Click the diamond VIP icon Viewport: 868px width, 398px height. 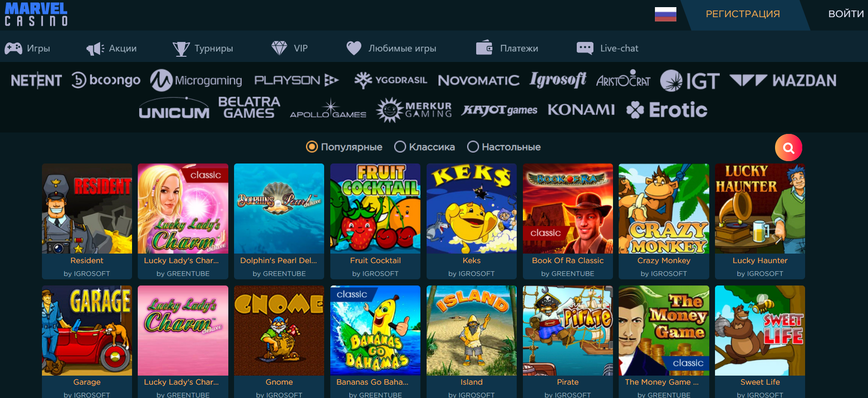[x=279, y=48]
